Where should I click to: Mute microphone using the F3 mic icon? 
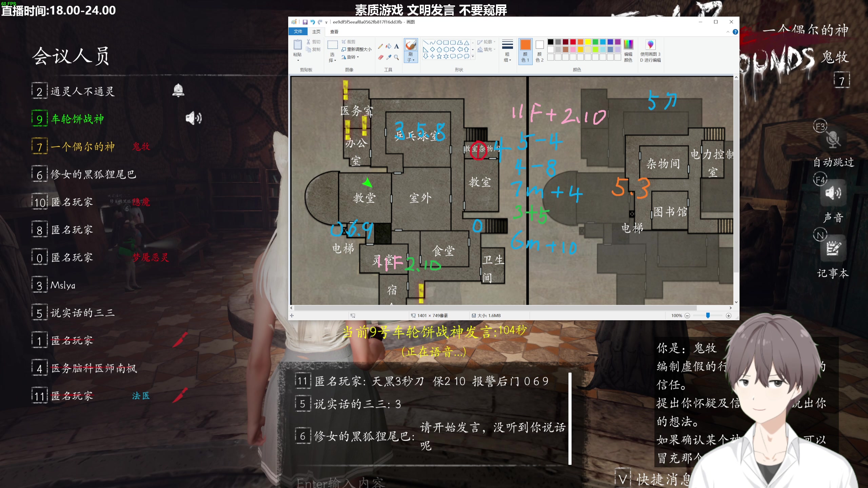833,140
